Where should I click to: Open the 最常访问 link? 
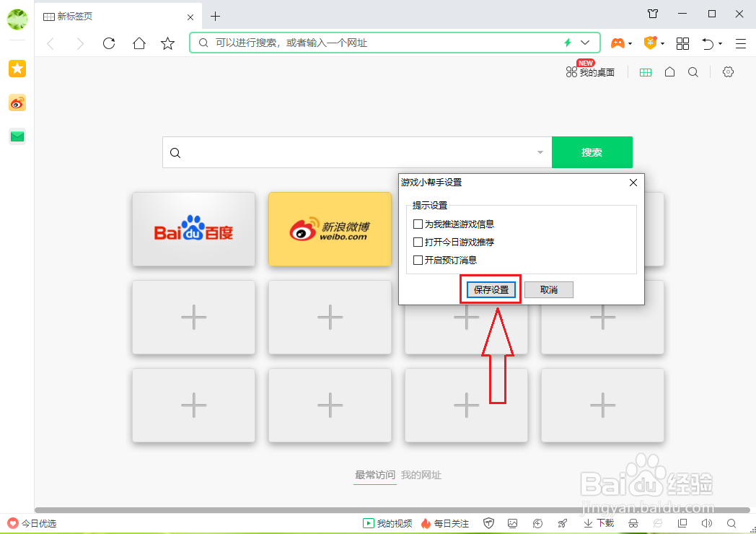coord(374,475)
